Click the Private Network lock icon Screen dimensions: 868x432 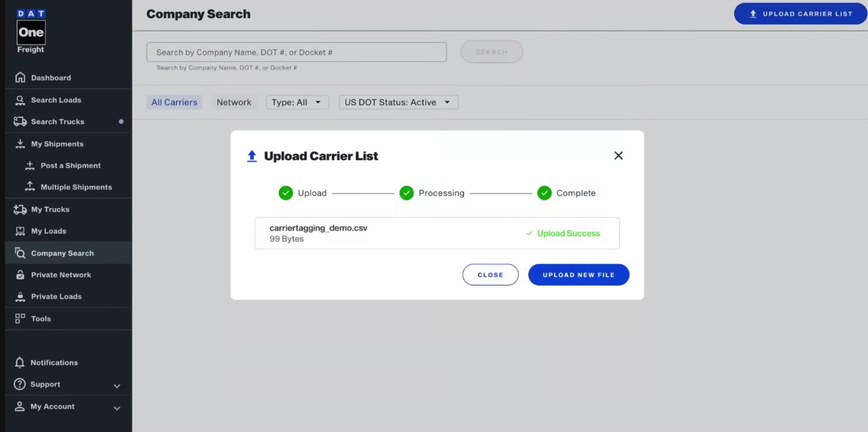tap(20, 275)
